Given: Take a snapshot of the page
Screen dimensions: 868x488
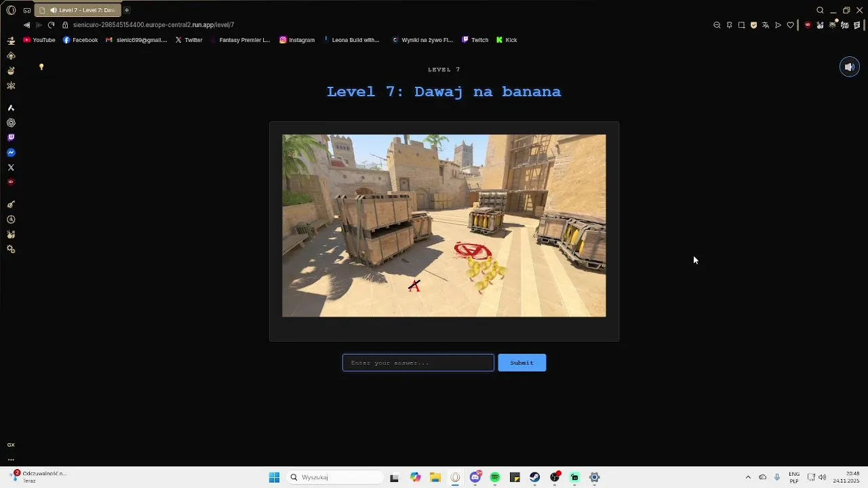Looking at the screenshot, I should 741,25.
